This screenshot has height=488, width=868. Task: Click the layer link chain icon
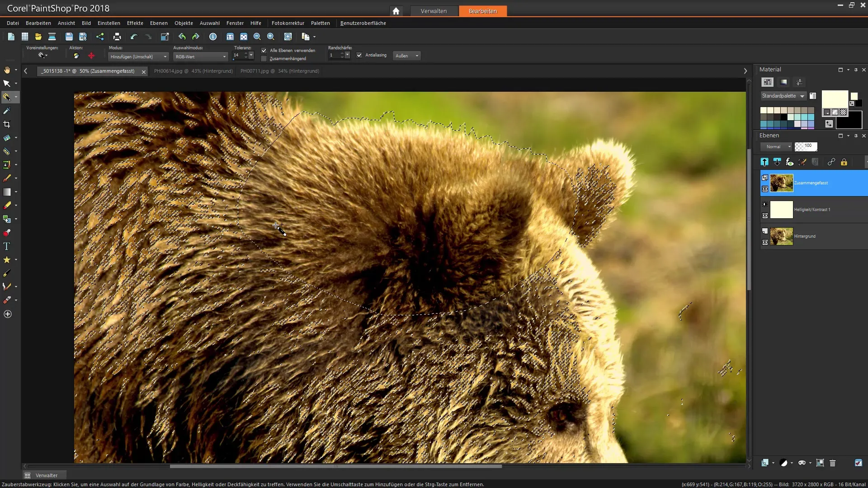(831, 162)
